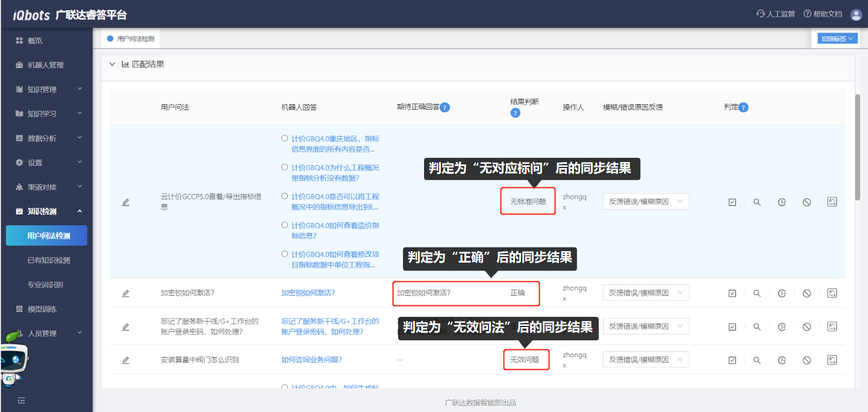Screen dimensions: 868x412
Task: Click the edit pencil icon for 加密锁如何激活 row
Action: tap(126, 293)
